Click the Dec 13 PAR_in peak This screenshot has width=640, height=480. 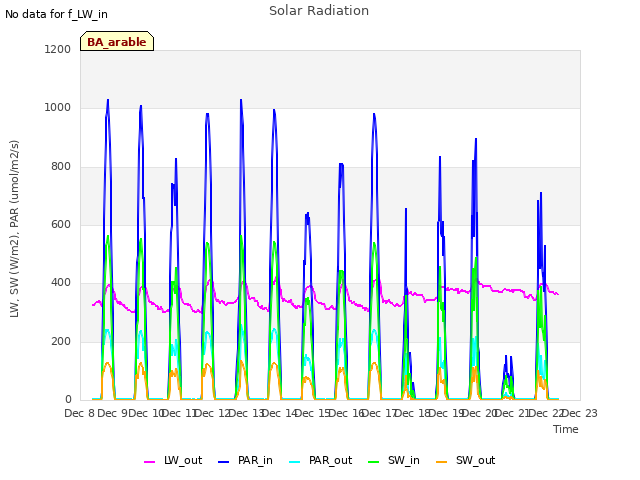[x=241, y=100]
